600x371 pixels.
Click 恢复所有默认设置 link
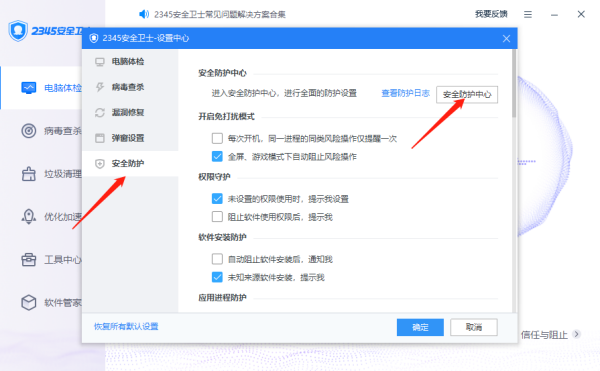tap(126, 327)
